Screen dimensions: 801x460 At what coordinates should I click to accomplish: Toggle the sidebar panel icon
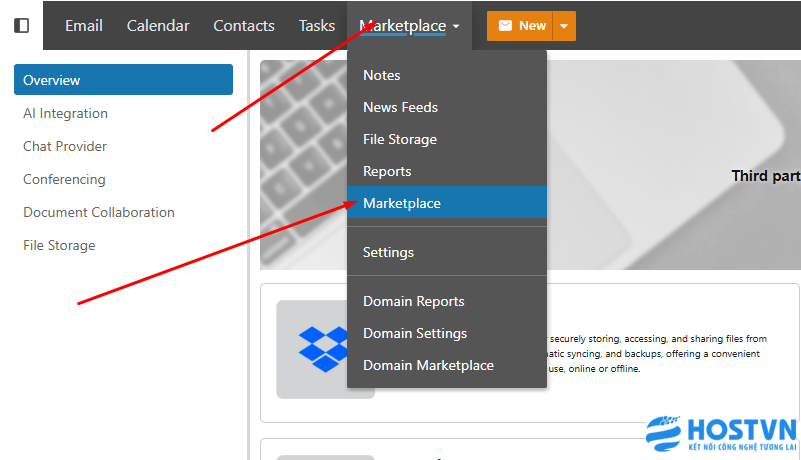tap(21, 26)
